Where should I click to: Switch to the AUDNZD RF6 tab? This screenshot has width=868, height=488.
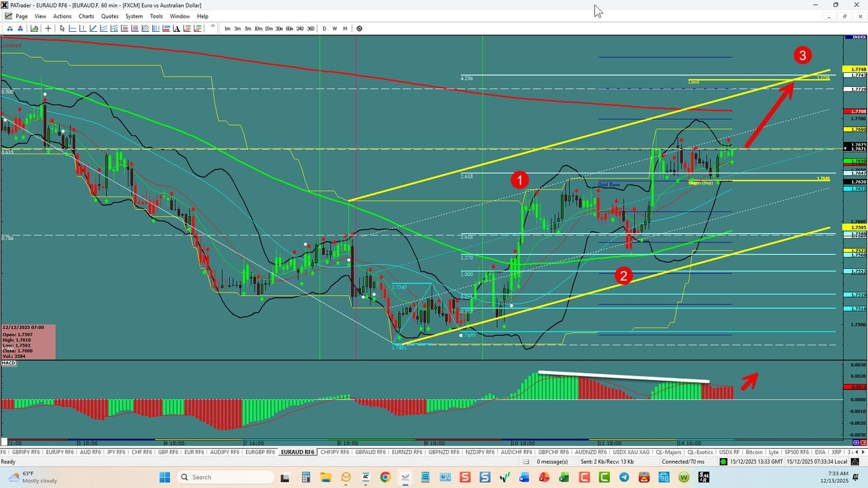(591, 452)
